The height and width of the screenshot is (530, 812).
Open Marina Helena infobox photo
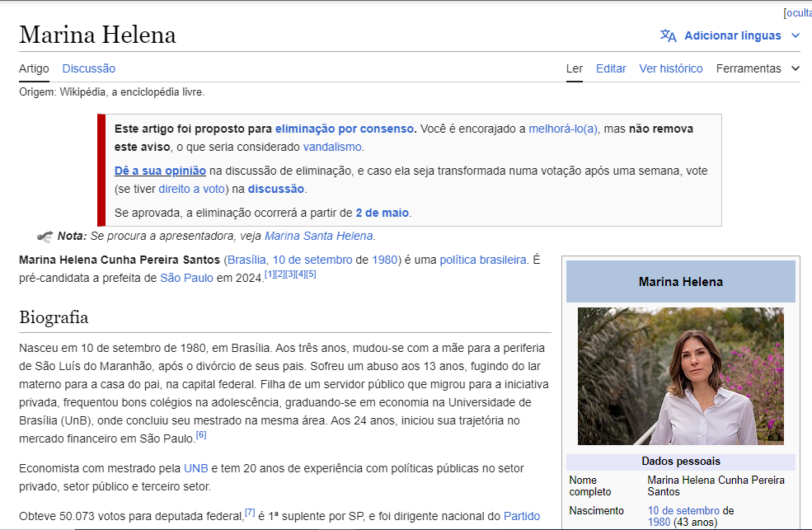pos(680,377)
